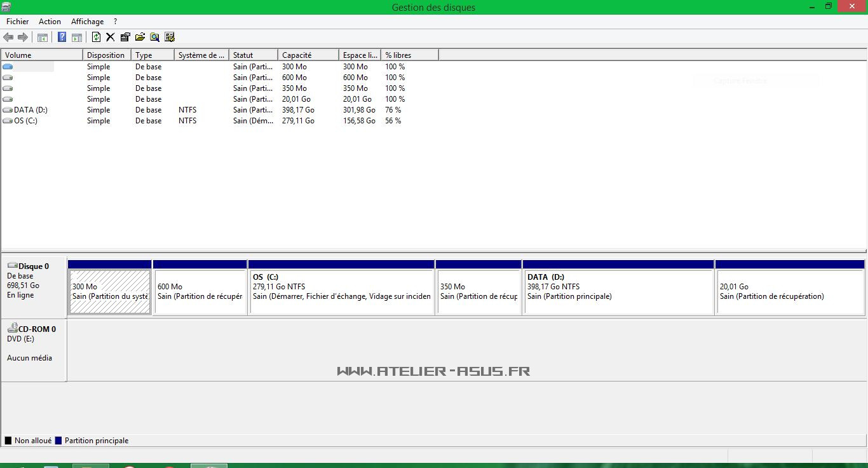Open Properties from the toolbar icon

click(125, 38)
